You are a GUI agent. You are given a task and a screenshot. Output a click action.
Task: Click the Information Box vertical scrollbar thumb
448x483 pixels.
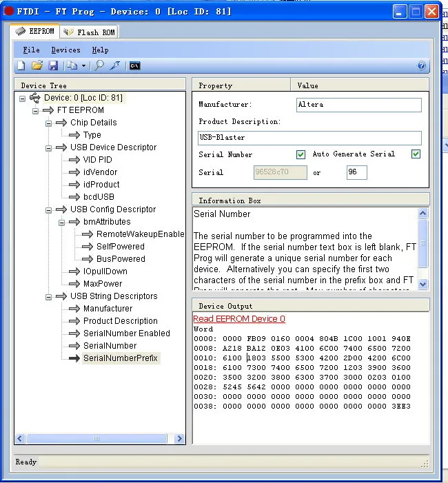pos(422,243)
